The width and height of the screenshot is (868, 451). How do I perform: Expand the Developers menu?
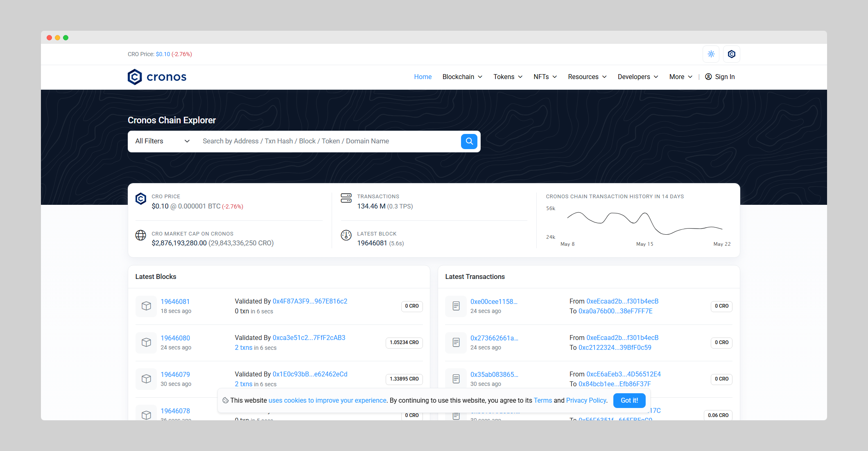(x=638, y=77)
